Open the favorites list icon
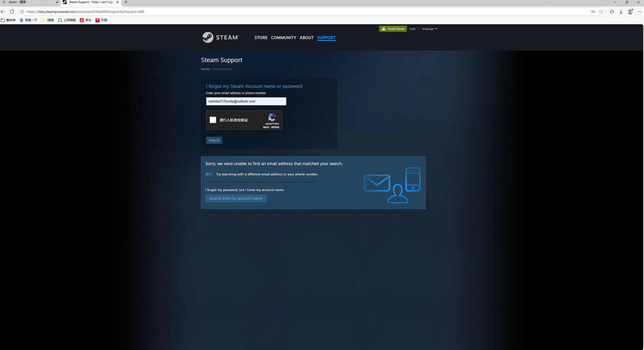644x350 pixels. click(x=612, y=12)
